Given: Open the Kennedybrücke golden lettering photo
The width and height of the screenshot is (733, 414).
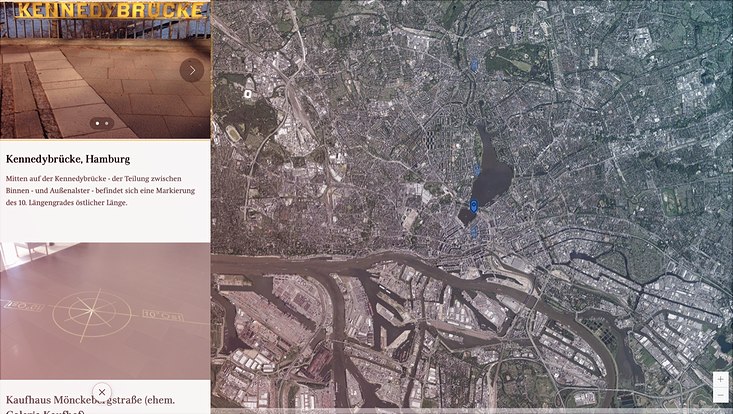Looking at the screenshot, I should tap(105, 69).
